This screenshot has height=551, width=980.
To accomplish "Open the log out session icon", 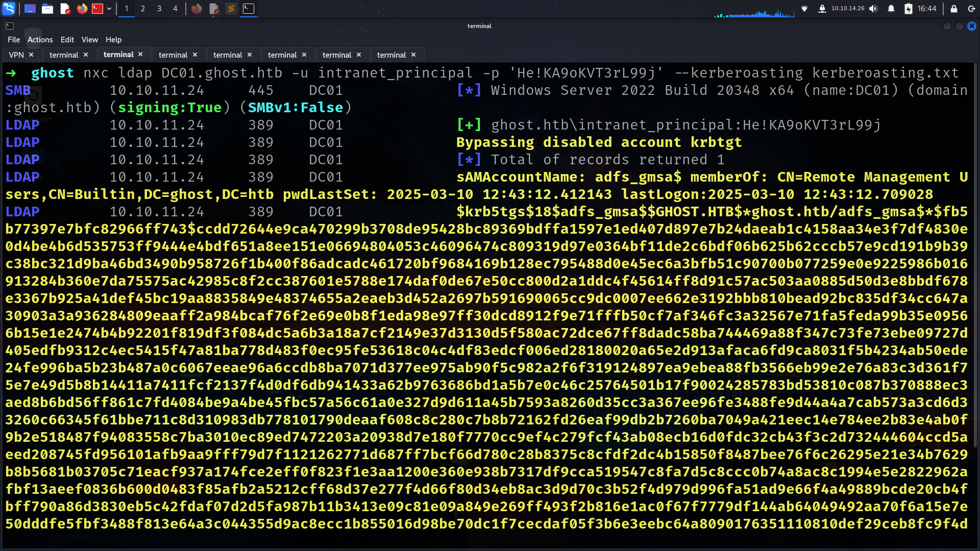I will [x=971, y=9].
